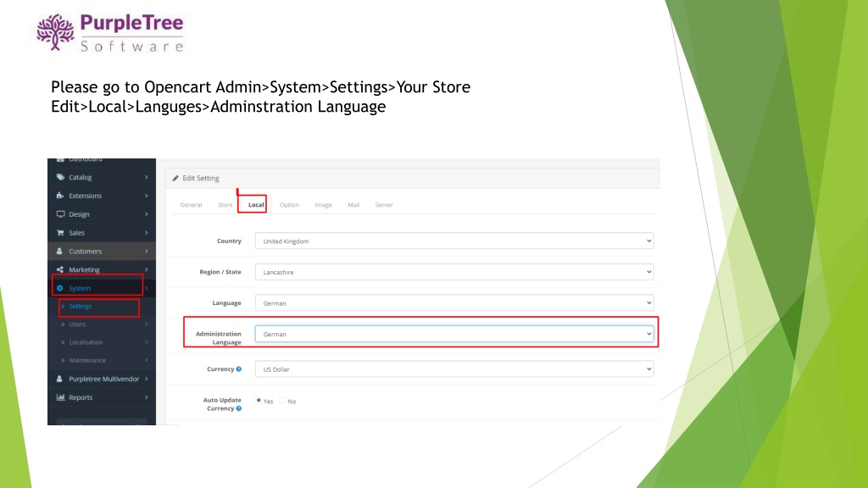Switch to the Local tab

pos(256,205)
